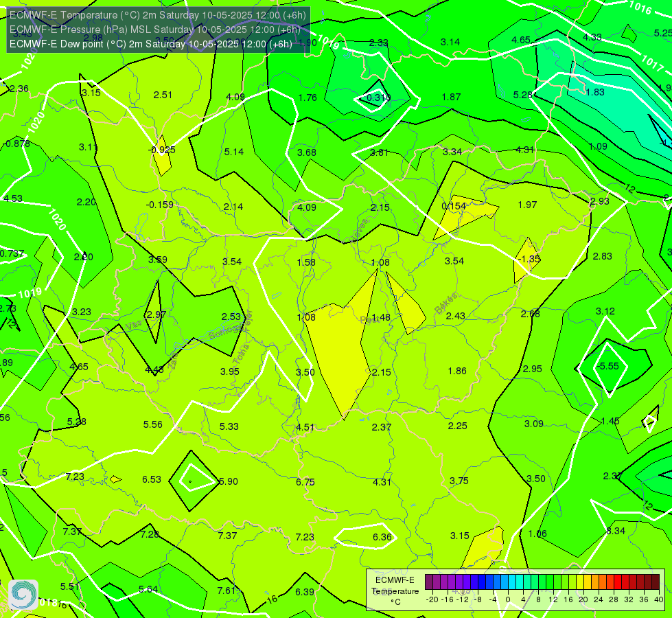672x618 pixels.
Task: Click the dew point value 5.64
Action: click(x=148, y=589)
